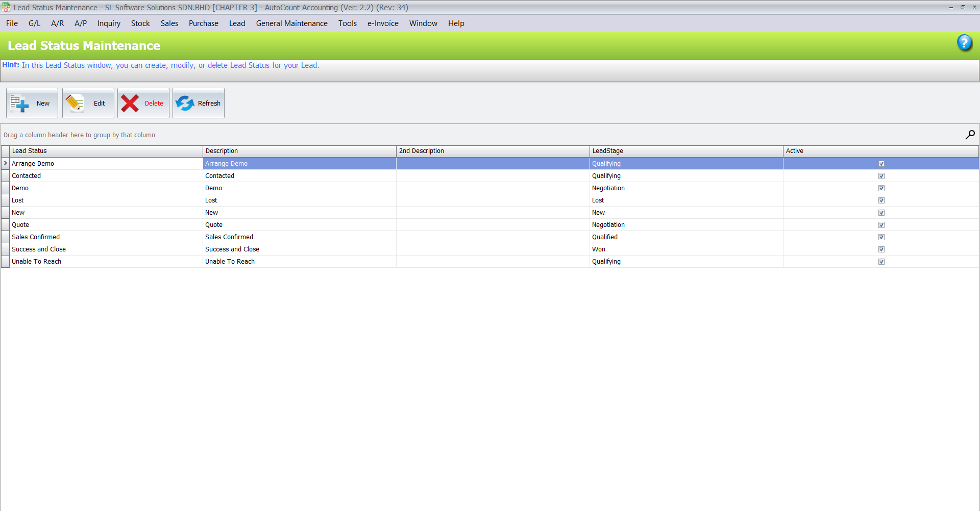Click the red Delete cross icon

[x=131, y=102]
